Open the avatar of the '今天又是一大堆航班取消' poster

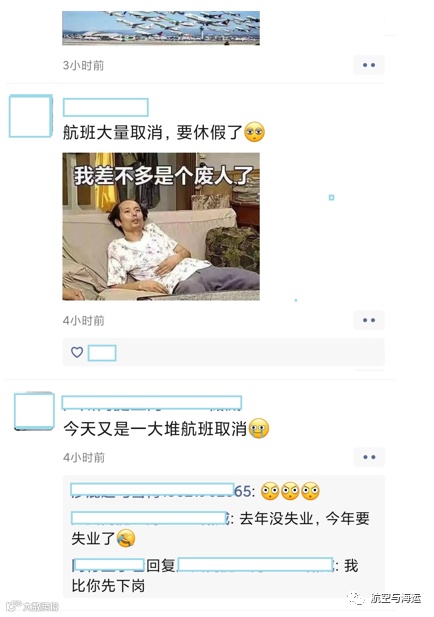(x=34, y=411)
